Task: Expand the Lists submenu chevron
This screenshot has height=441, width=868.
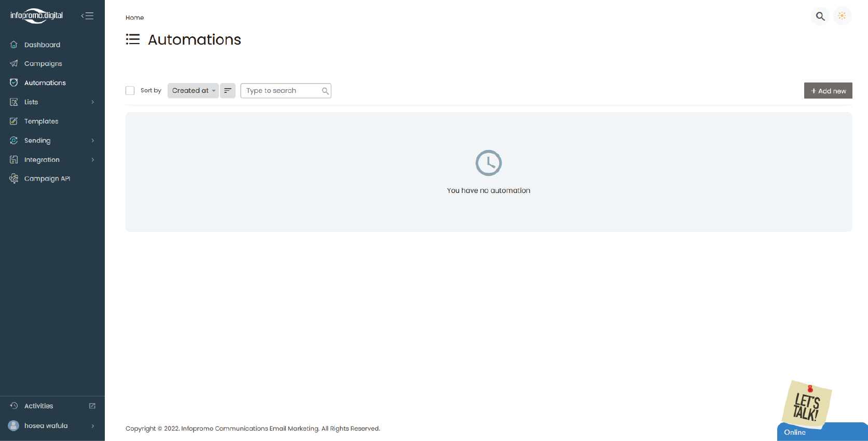Action: (x=93, y=102)
